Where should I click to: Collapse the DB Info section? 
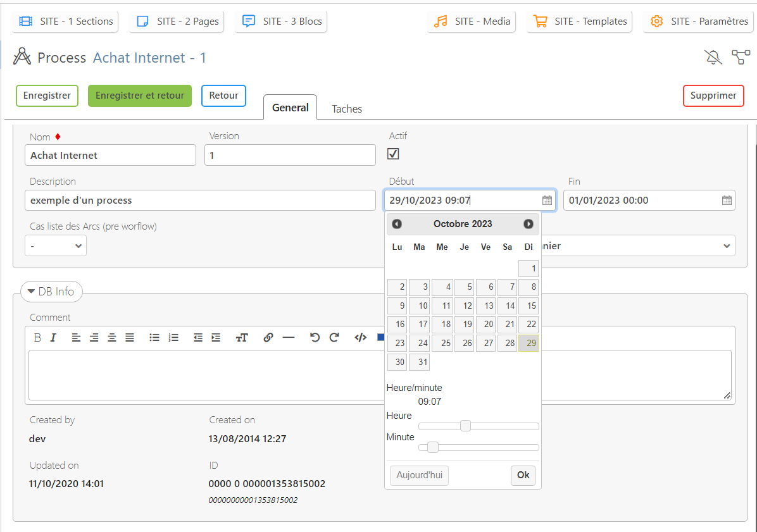(x=51, y=292)
